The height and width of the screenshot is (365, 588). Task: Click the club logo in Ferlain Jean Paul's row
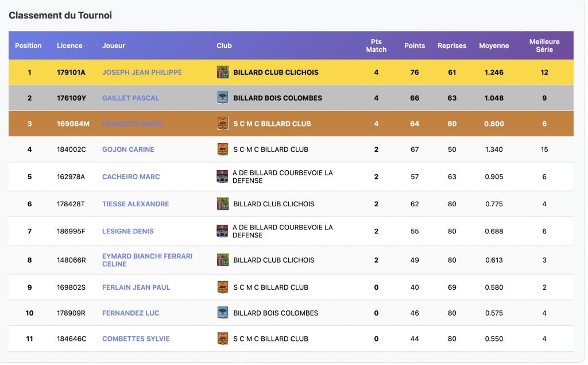point(222,287)
